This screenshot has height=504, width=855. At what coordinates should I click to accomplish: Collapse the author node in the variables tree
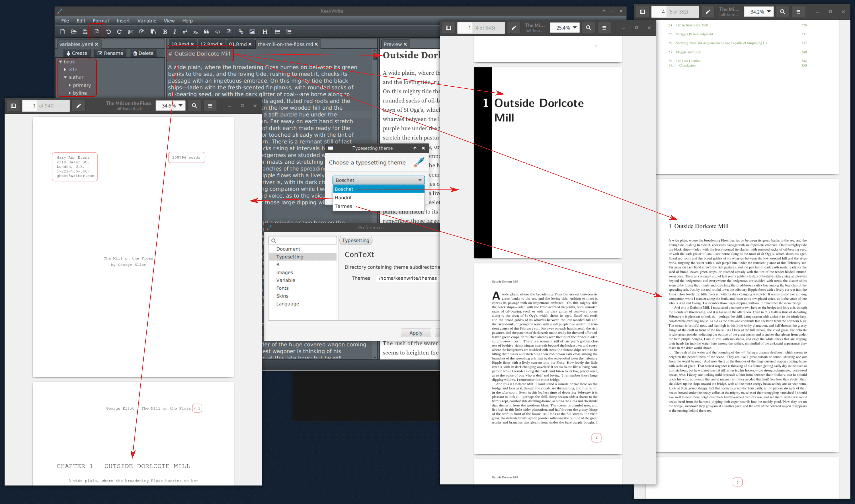[65, 77]
